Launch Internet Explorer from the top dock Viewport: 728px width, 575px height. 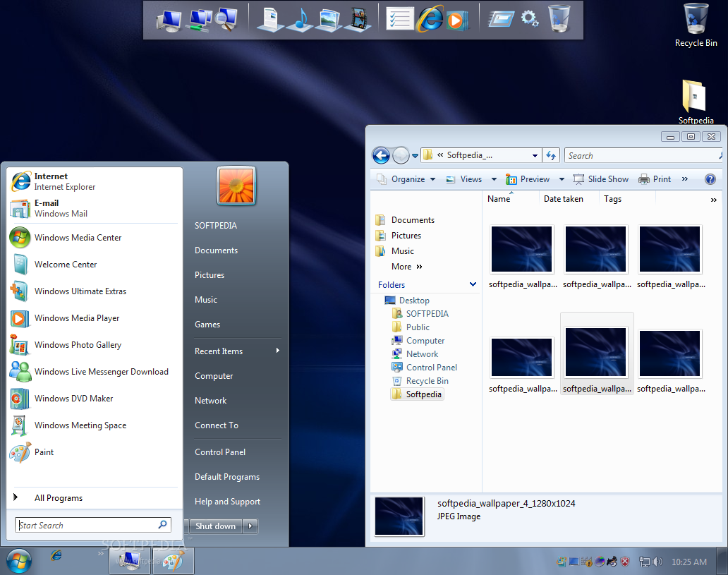(430, 20)
